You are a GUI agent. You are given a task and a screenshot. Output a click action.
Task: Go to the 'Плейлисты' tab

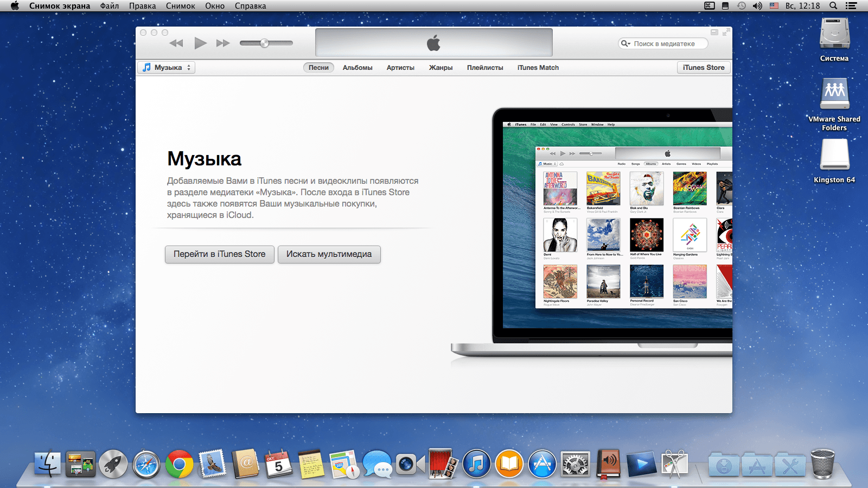pyautogui.click(x=485, y=68)
